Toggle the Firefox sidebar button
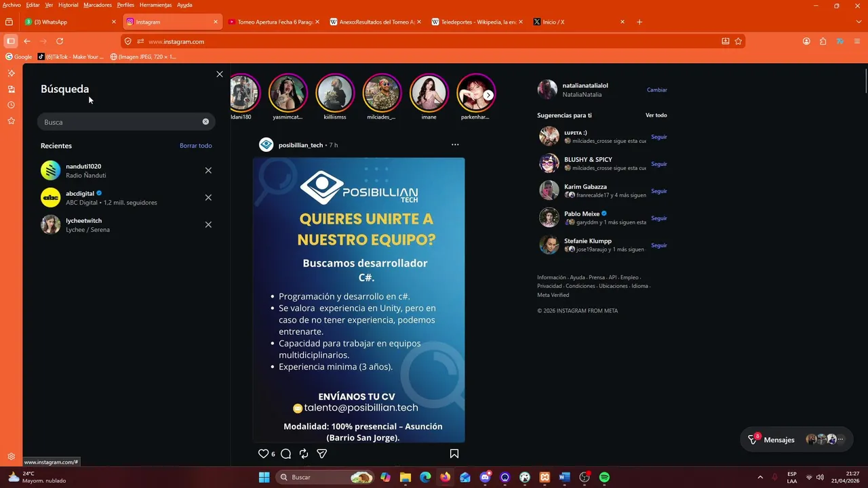Image resolution: width=868 pixels, height=488 pixels. (x=11, y=41)
